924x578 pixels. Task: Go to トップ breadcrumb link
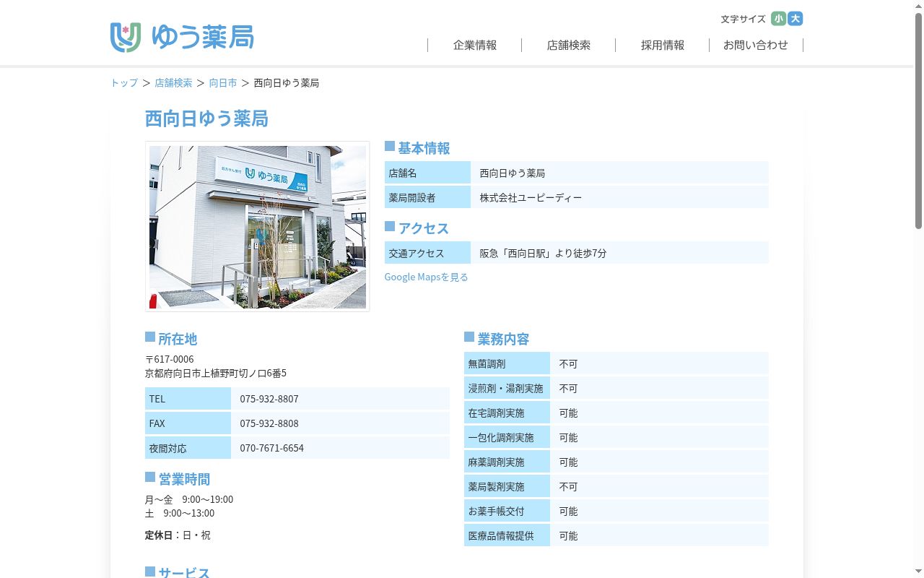click(124, 83)
